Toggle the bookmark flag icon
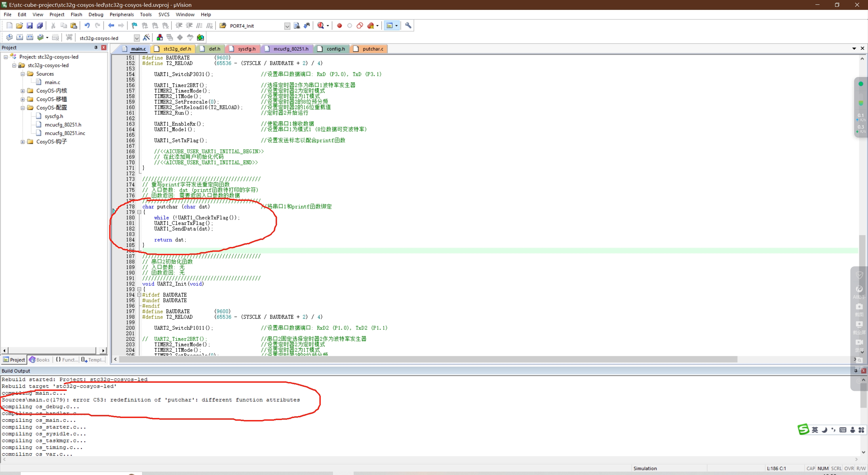Screen dimensions: 868x475 134,25
